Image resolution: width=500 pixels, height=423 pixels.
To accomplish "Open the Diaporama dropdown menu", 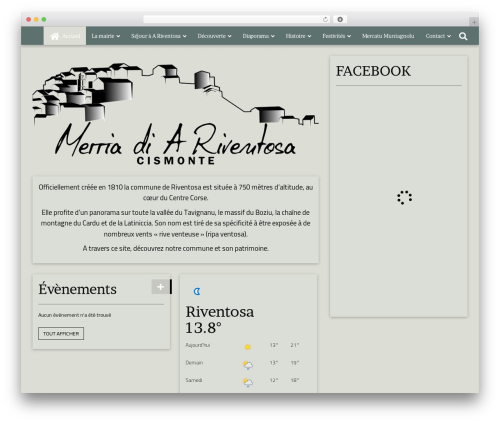I will (x=258, y=36).
